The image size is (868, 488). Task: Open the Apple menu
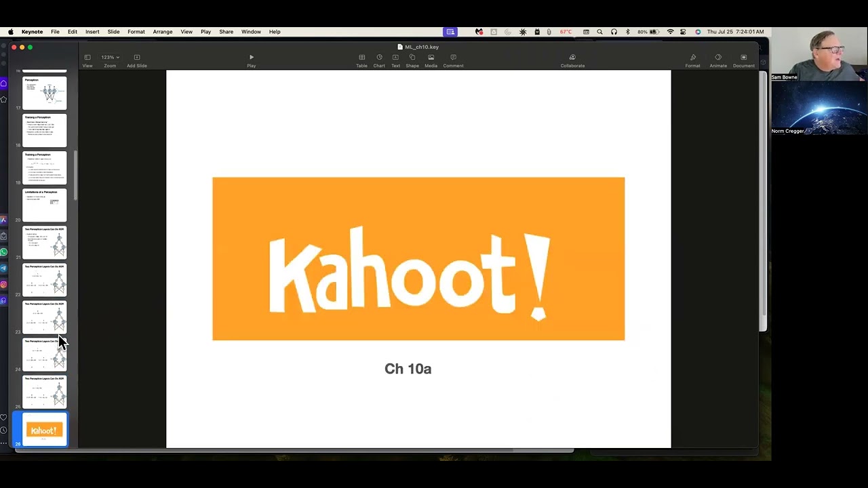coord(10,32)
